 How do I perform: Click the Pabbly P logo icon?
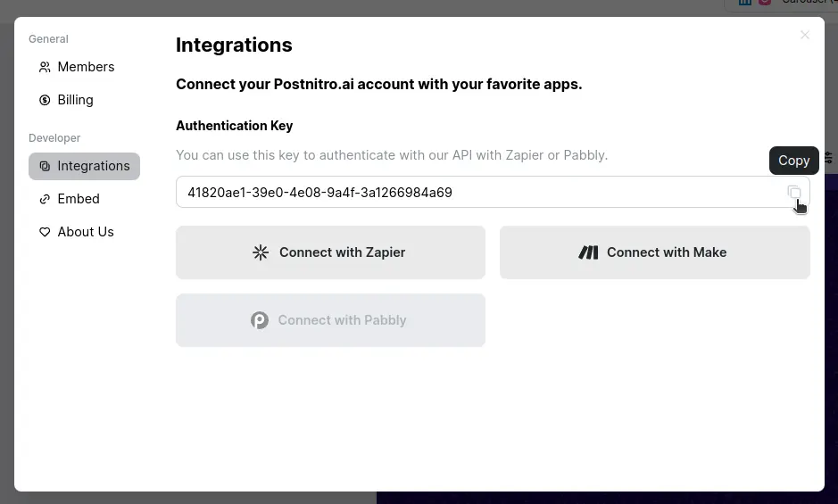pyautogui.click(x=260, y=320)
